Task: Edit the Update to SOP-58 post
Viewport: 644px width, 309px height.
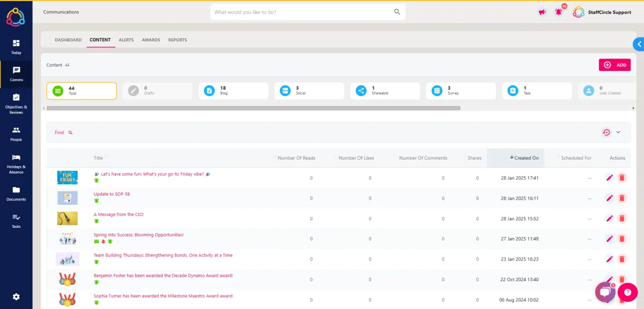Action: click(609, 198)
